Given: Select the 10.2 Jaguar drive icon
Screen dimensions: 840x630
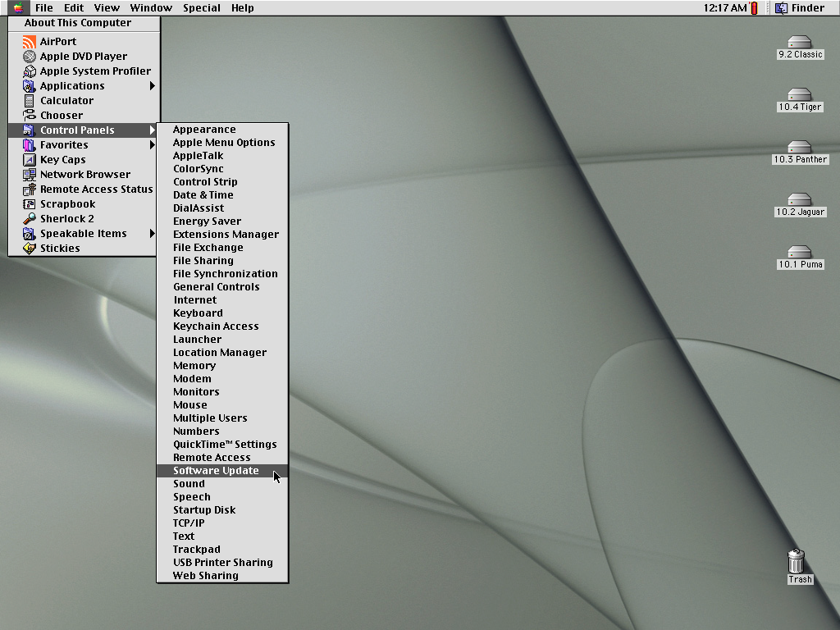Looking at the screenshot, I should [x=800, y=200].
